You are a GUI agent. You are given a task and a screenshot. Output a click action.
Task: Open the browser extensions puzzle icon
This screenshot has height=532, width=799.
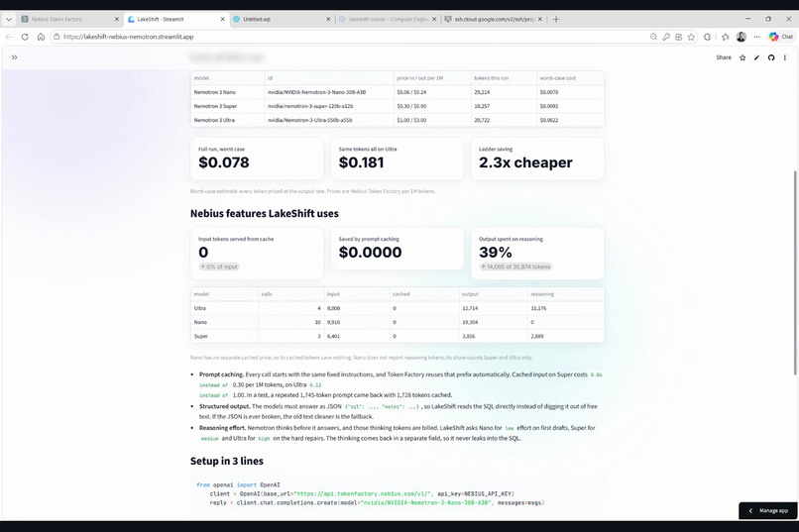(707, 37)
